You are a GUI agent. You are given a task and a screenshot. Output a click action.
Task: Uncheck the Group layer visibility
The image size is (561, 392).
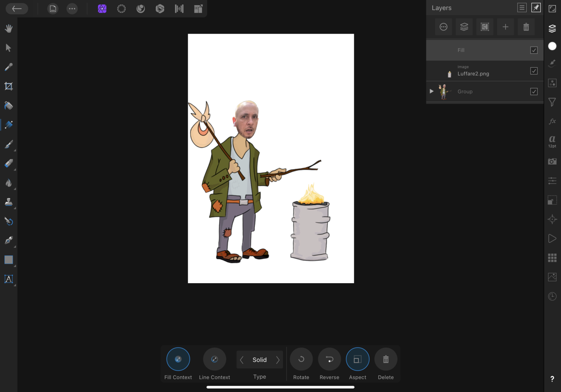pyautogui.click(x=534, y=92)
